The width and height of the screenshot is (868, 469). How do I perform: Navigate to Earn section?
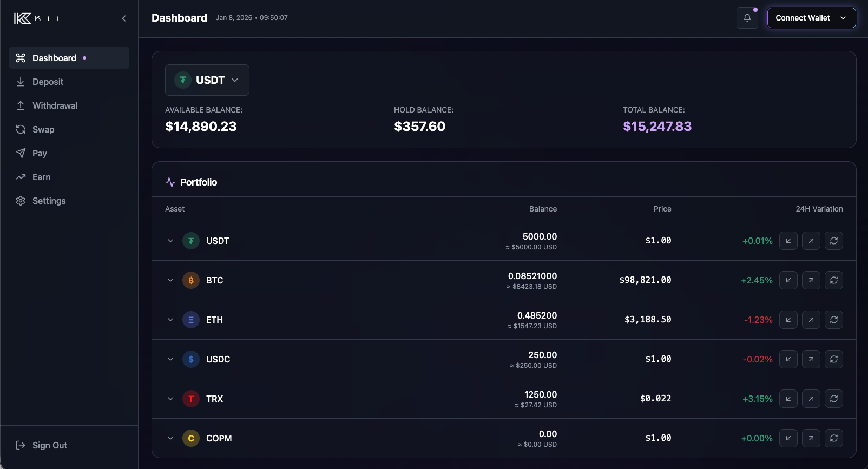41,177
